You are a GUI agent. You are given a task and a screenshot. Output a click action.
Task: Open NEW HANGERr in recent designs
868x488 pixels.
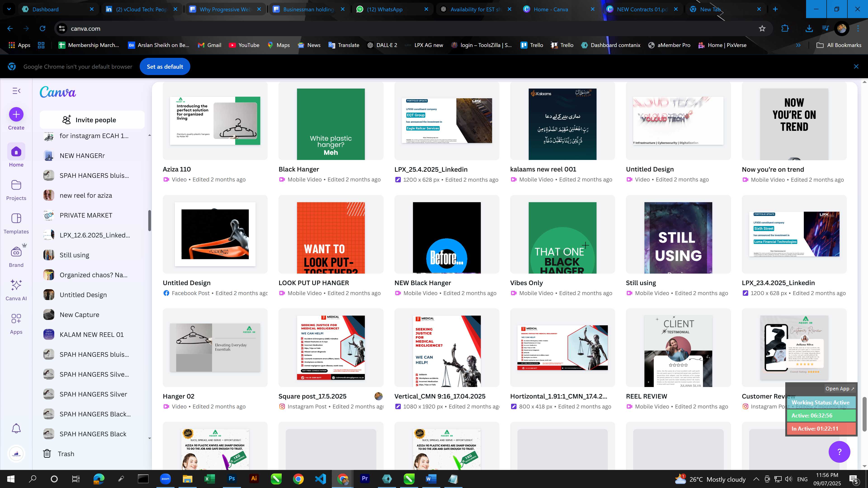pyautogui.click(x=92, y=156)
